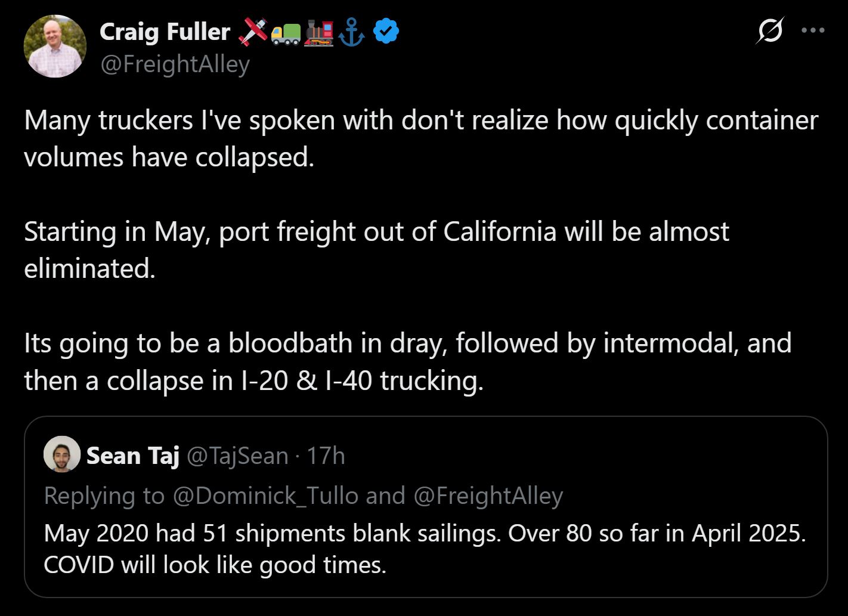This screenshot has width=848, height=616.
Task: Open quoted post about blank sailings text
Action: (x=424, y=549)
